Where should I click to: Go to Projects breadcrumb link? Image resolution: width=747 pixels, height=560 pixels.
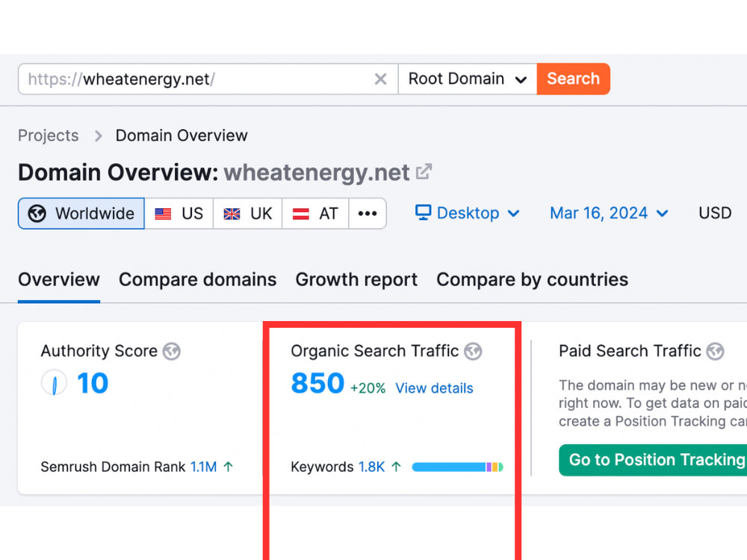point(48,136)
